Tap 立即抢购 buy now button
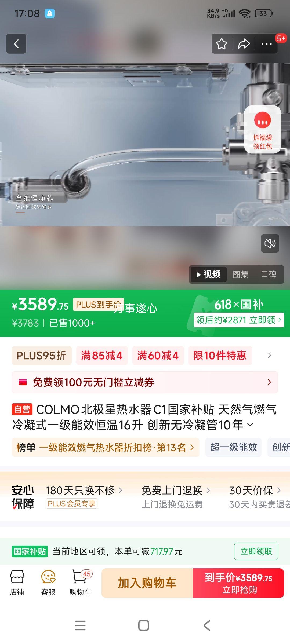The image size is (290, 644). 238,583
